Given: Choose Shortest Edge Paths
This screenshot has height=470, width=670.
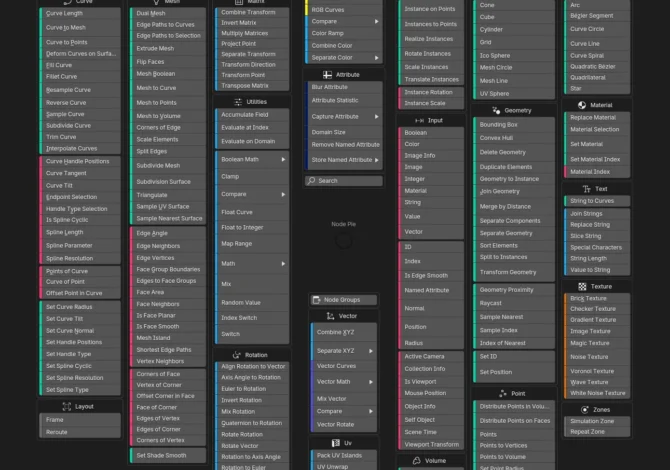Looking at the screenshot, I should [x=168, y=350].
